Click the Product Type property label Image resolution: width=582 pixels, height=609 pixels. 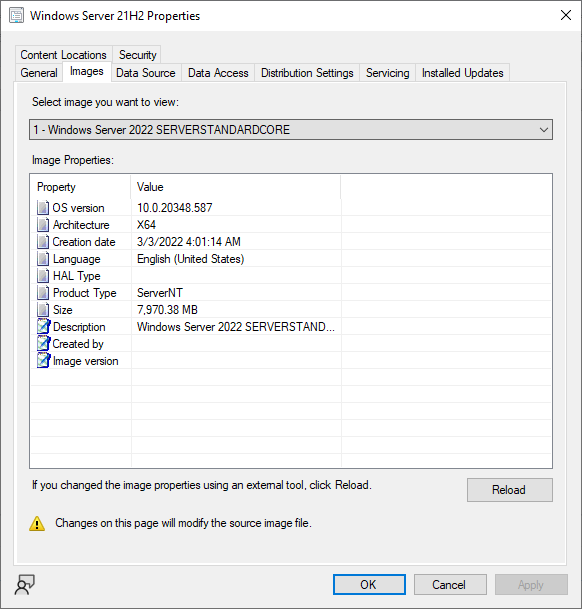click(85, 293)
